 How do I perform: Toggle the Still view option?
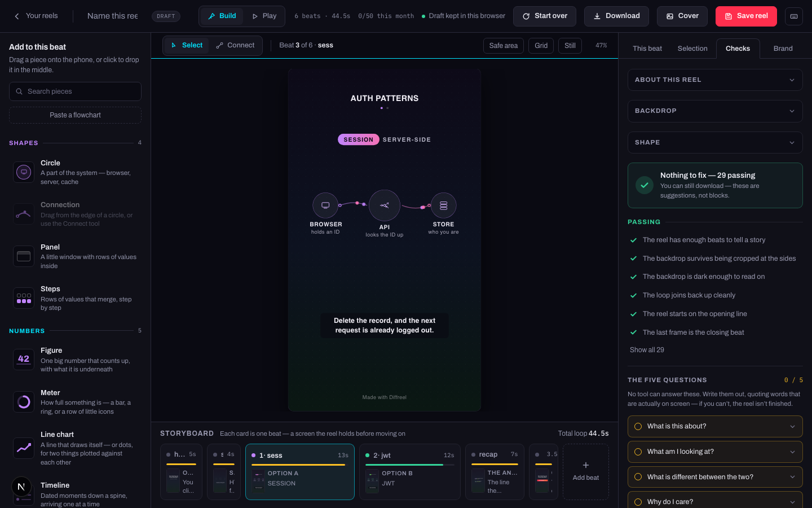(x=570, y=46)
